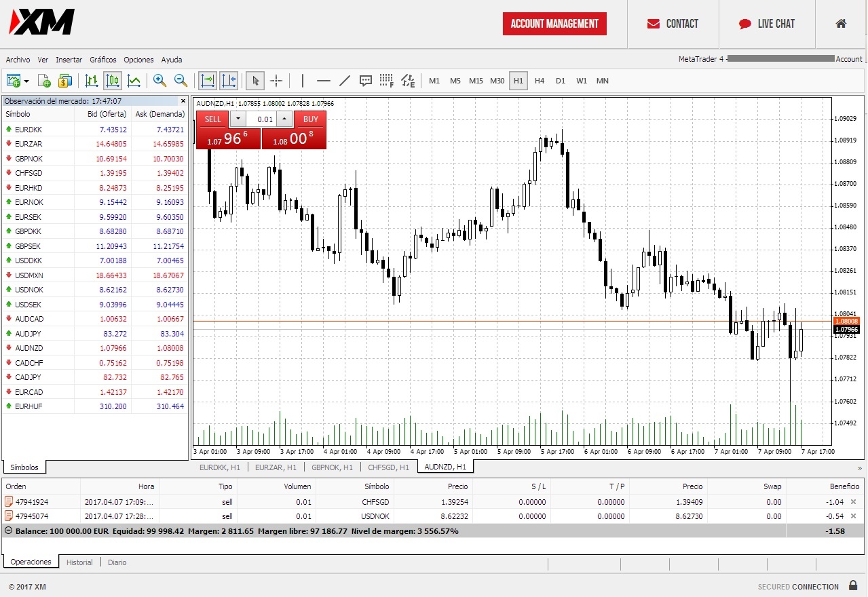The image size is (868, 597).
Task: Zoom in on the chart
Action: click(159, 81)
